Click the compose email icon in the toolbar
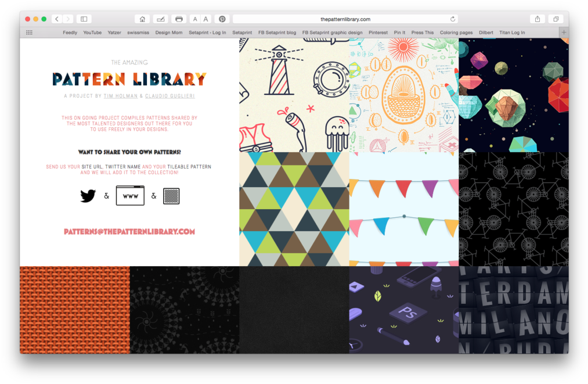 click(160, 18)
